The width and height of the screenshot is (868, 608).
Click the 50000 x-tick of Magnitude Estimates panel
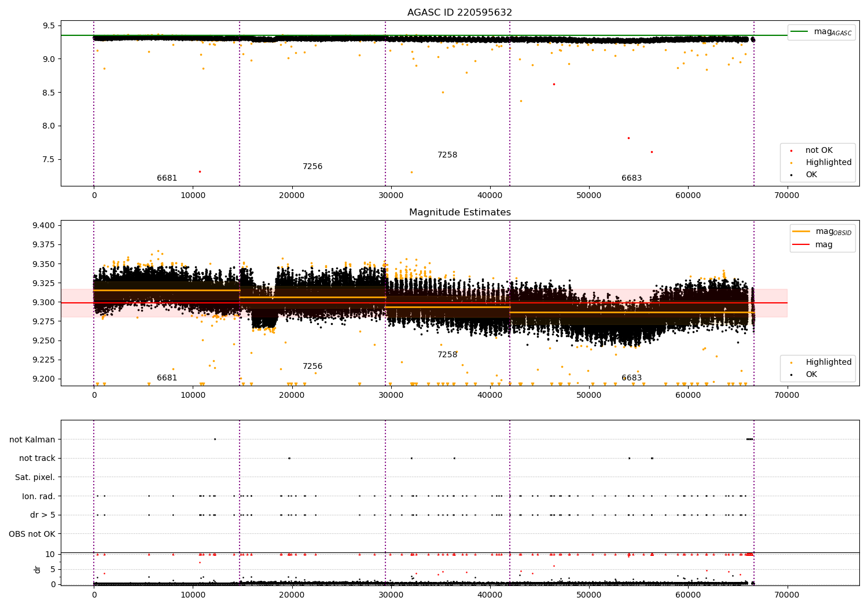click(589, 395)
